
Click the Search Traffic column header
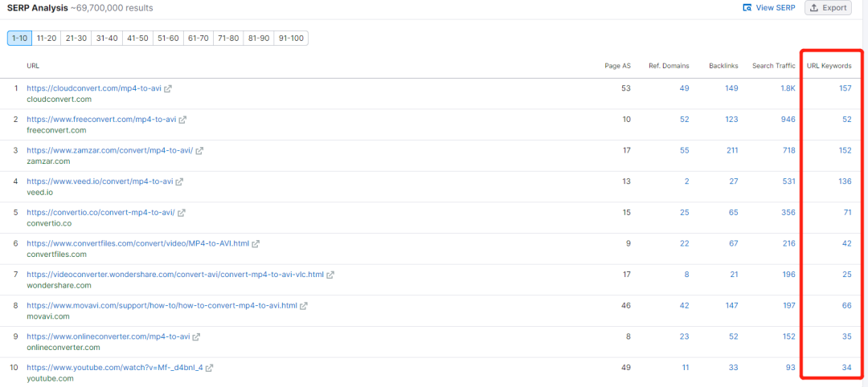click(773, 66)
